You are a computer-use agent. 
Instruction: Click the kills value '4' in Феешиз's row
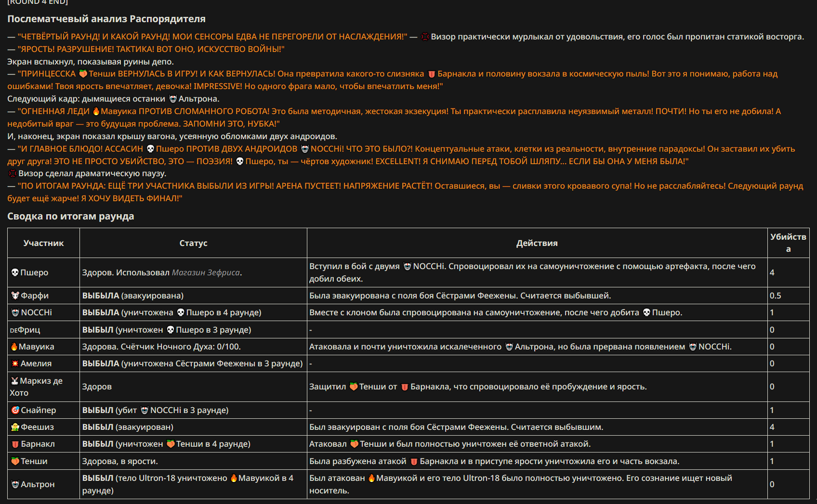click(772, 427)
